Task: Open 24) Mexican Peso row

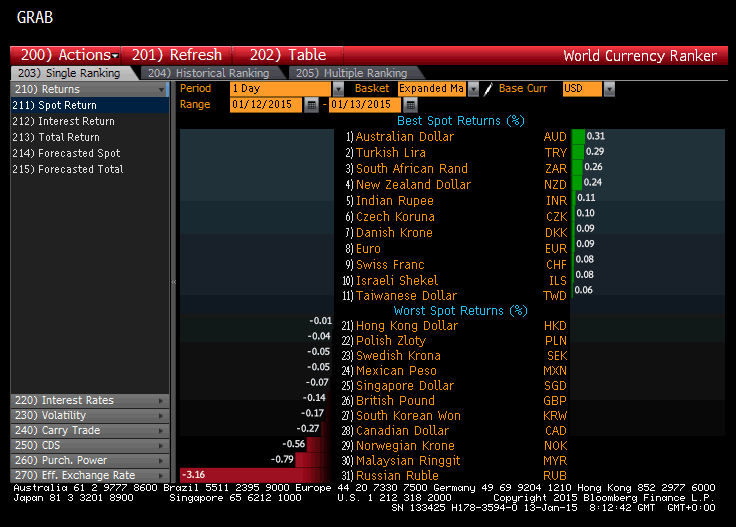Action: coord(454,371)
